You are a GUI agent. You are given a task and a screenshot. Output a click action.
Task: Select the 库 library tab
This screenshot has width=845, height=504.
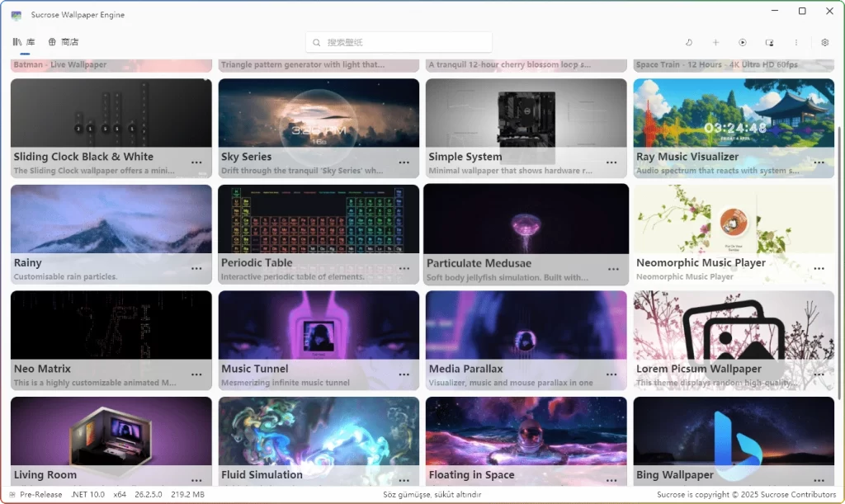pos(23,41)
